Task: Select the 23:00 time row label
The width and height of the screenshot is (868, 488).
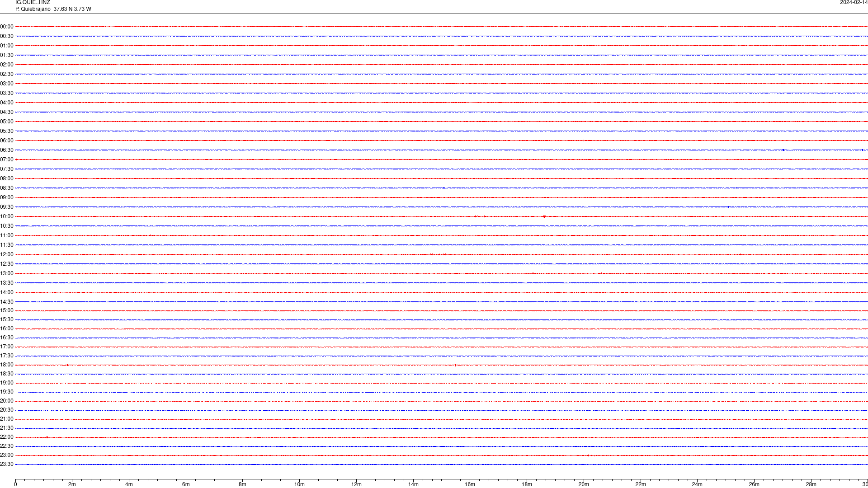Action: tap(7, 455)
